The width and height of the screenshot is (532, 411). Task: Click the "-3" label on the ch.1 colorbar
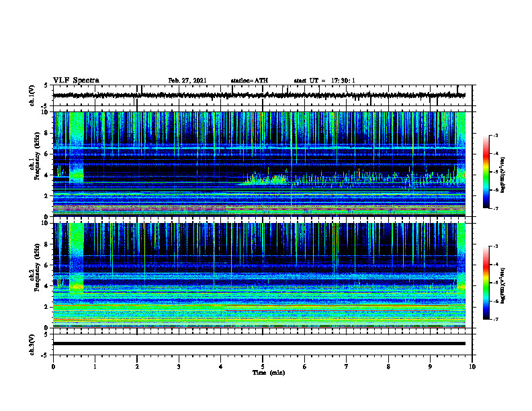pos(495,136)
